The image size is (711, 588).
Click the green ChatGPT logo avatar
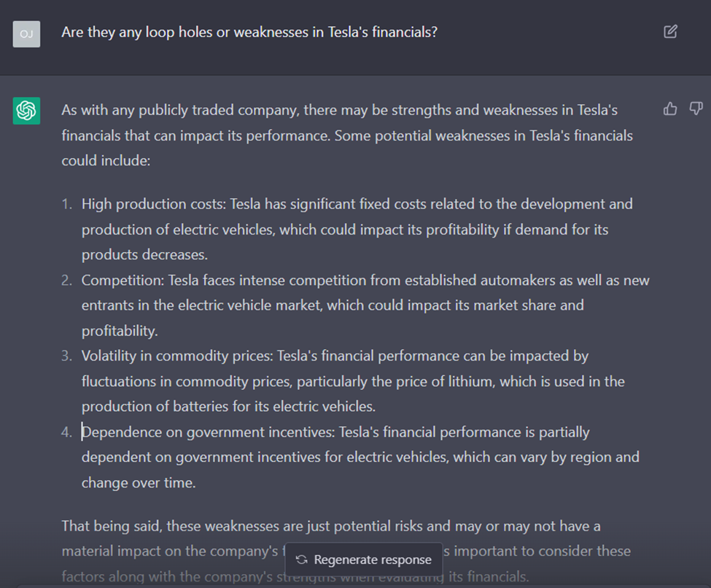pos(26,111)
